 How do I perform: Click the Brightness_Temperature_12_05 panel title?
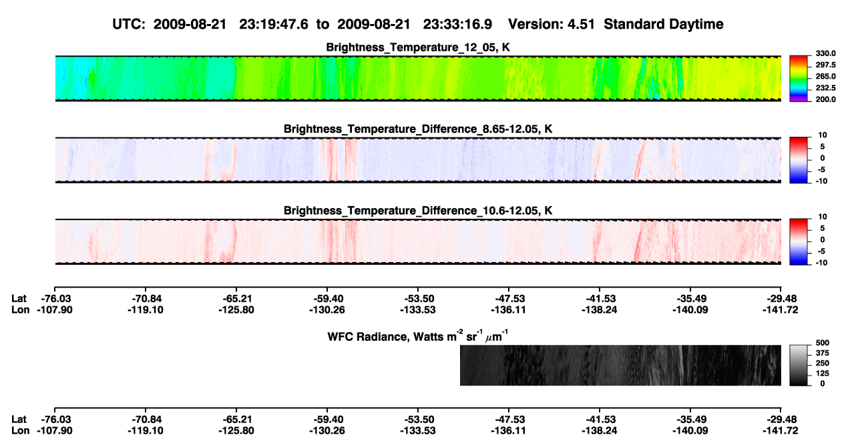pos(418,47)
